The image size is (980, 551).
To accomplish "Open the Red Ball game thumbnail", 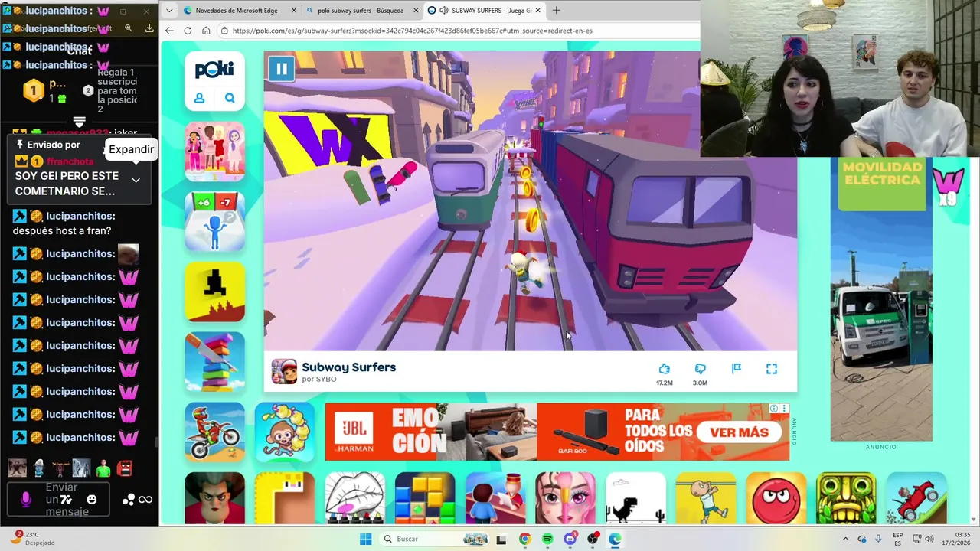I will (x=776, y=498).
